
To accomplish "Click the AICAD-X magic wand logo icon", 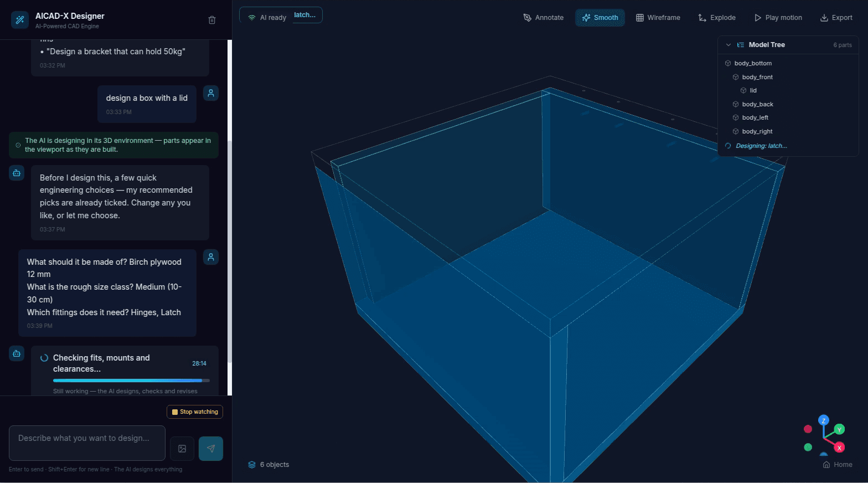I will point(20,20).
